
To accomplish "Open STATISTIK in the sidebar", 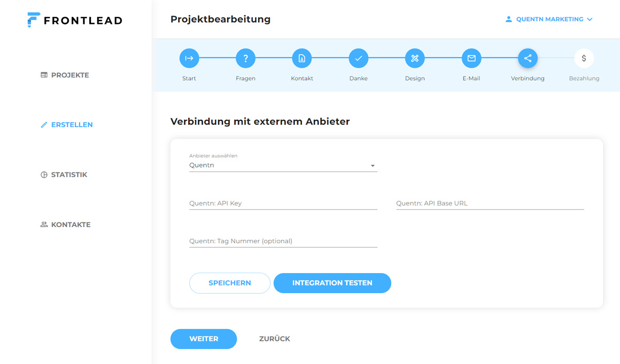I will [64, 175].
